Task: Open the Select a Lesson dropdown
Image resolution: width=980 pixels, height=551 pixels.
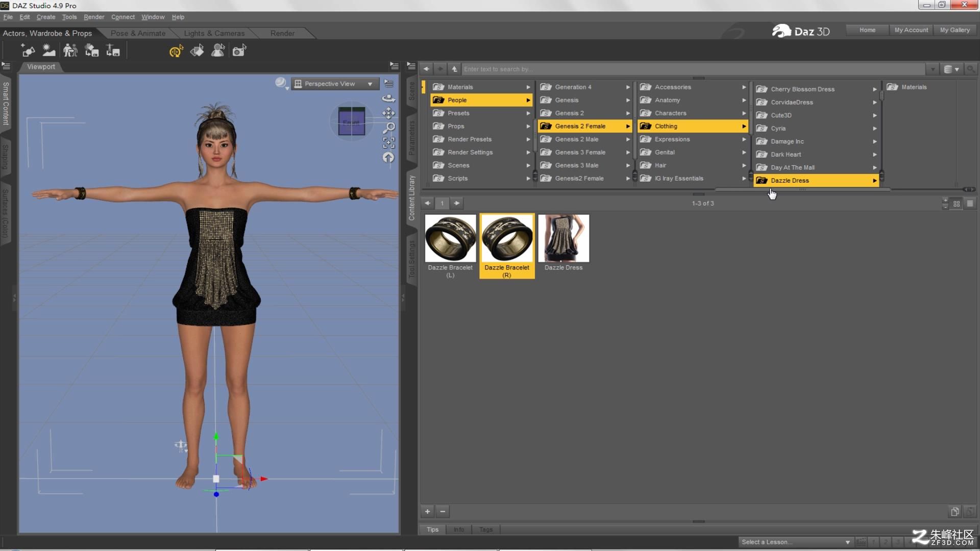Action: pyautogui.click(x=795, y=542)
